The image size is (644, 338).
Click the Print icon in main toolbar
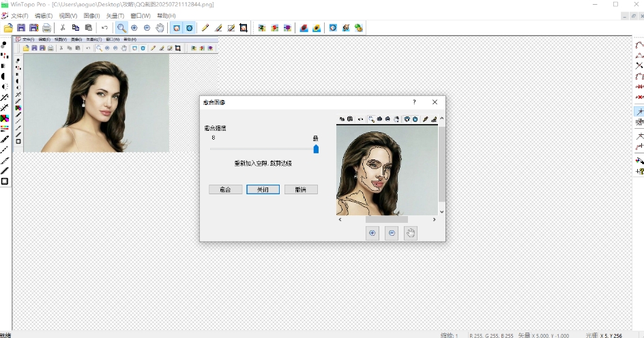[46, 28]
